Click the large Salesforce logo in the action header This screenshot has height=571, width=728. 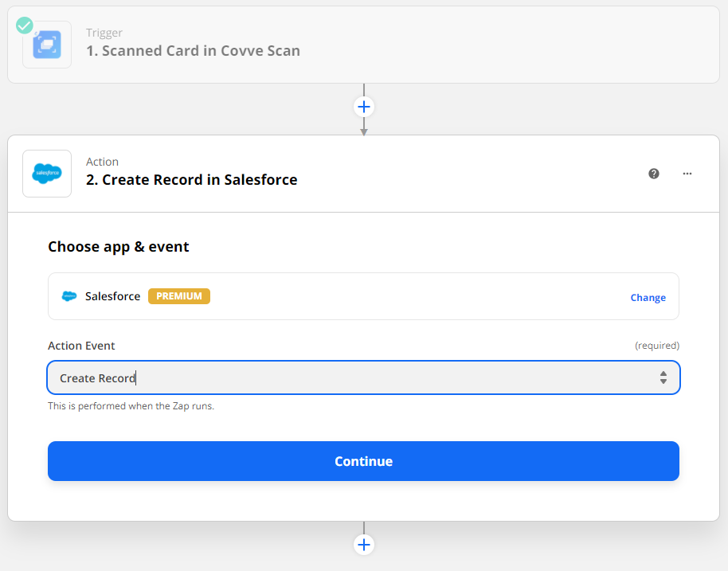click(x=47, y=174)
